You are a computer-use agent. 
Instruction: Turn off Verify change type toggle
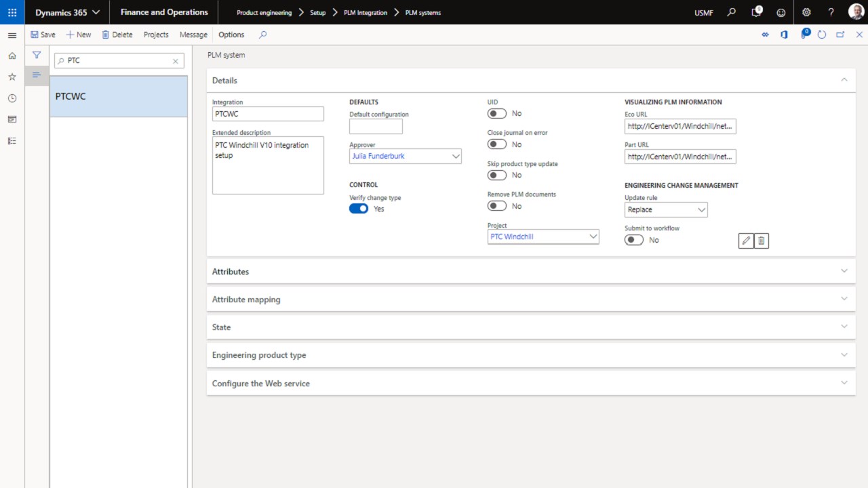coord(359,209)
